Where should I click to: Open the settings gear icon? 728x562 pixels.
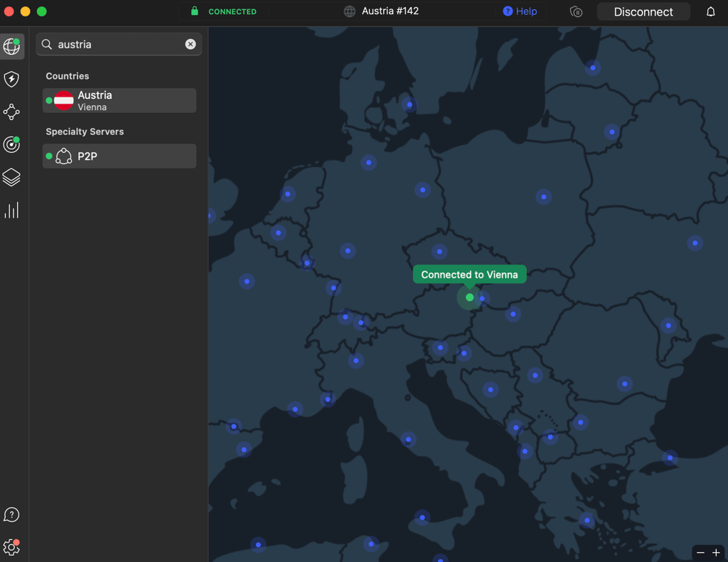[x=11, y=547]
